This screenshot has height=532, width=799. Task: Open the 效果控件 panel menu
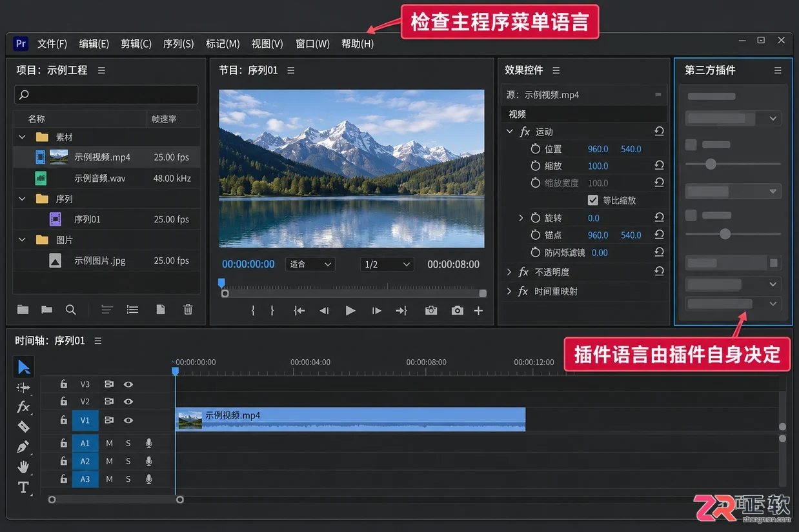556,70
